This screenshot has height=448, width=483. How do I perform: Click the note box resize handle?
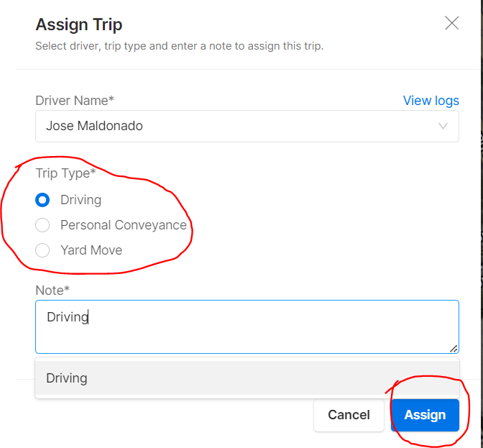tap(454, 349)
